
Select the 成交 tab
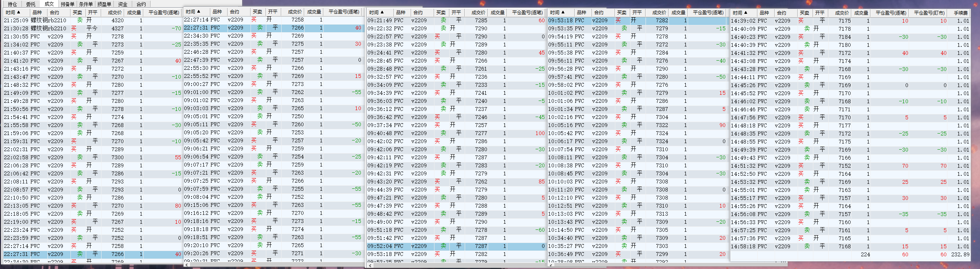(49, 4)
